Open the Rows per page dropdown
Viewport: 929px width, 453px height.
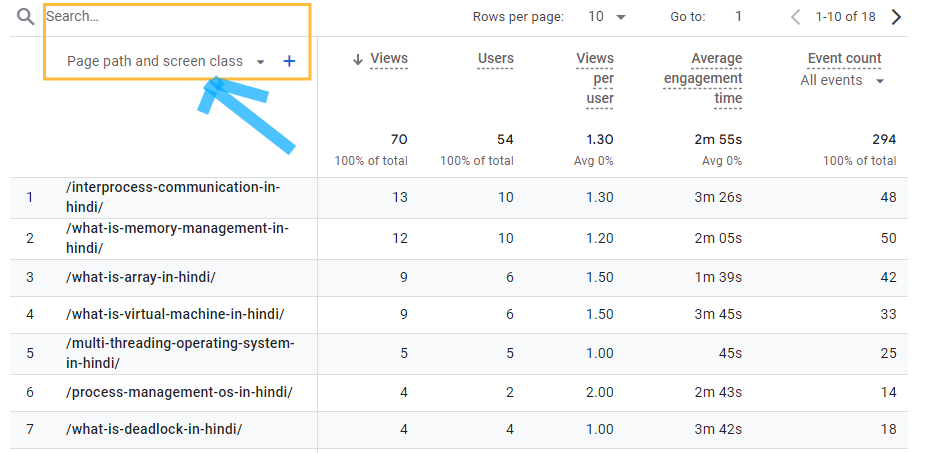(x=607, y=17)
